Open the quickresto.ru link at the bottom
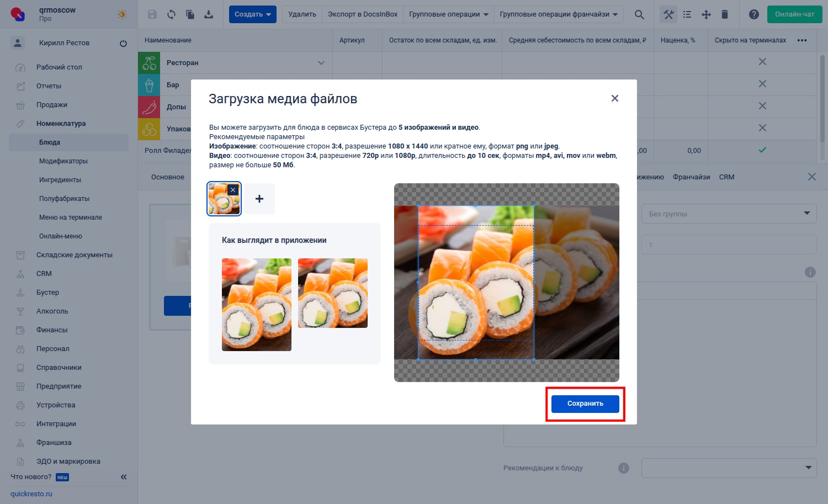828x504 pixels. (x=31, y=494)
